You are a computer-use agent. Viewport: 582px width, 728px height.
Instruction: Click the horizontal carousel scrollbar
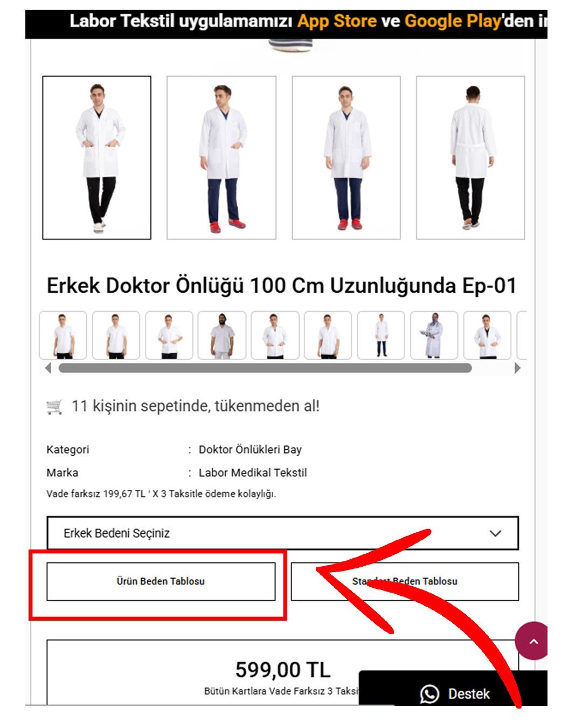tap(265, 368)
